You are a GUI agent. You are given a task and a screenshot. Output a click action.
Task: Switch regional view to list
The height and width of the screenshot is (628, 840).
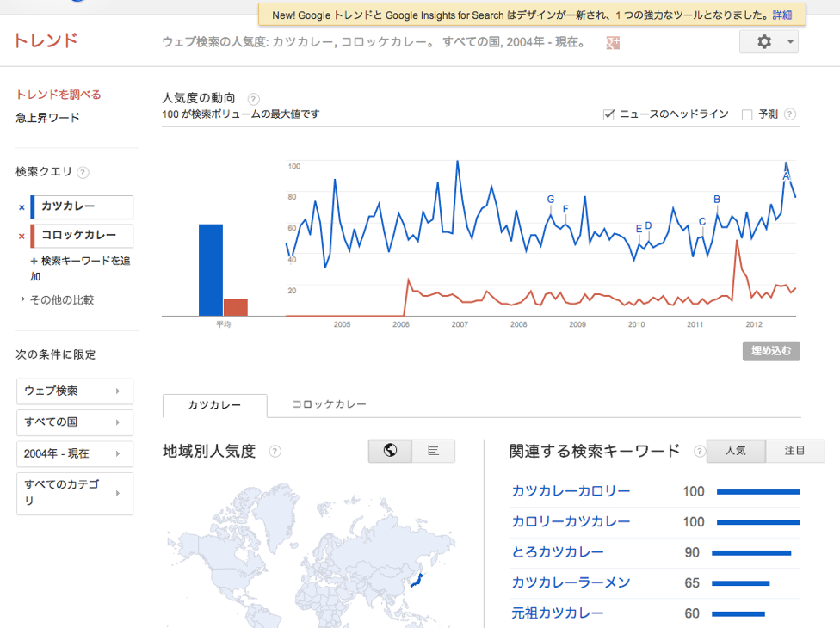point(434,451)
